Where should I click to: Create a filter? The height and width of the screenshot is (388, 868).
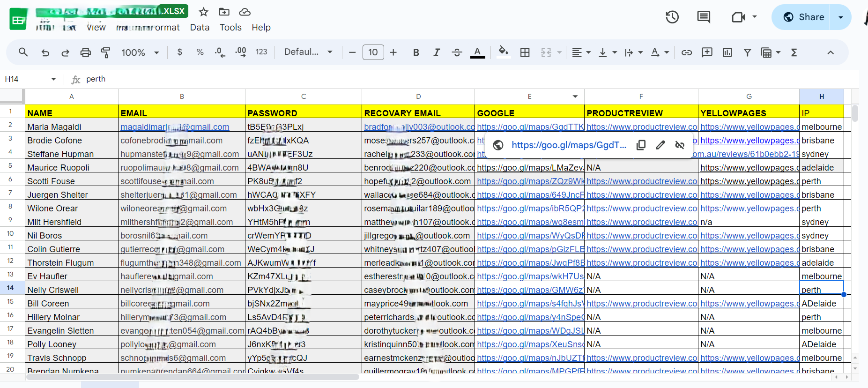pos(748,52)
